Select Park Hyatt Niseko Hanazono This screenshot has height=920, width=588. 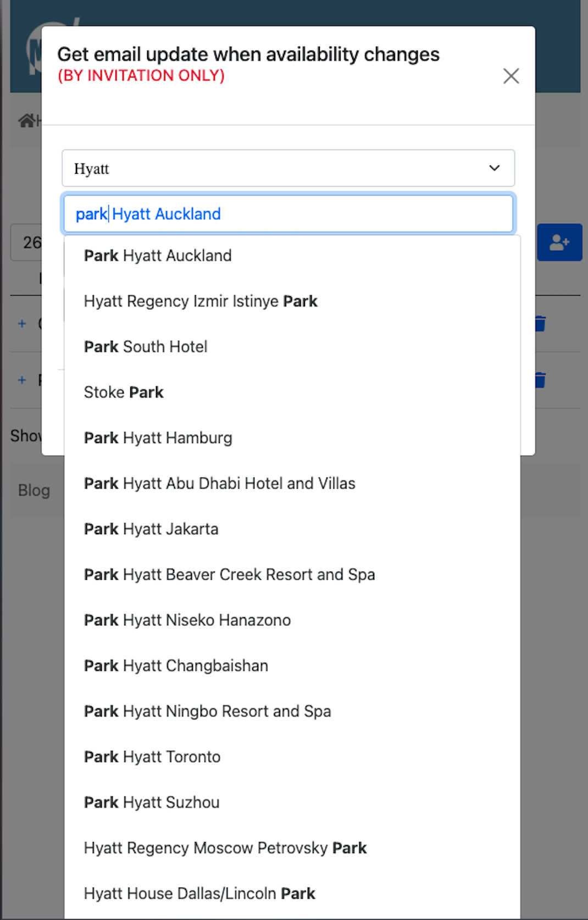[x=292, y=620]
